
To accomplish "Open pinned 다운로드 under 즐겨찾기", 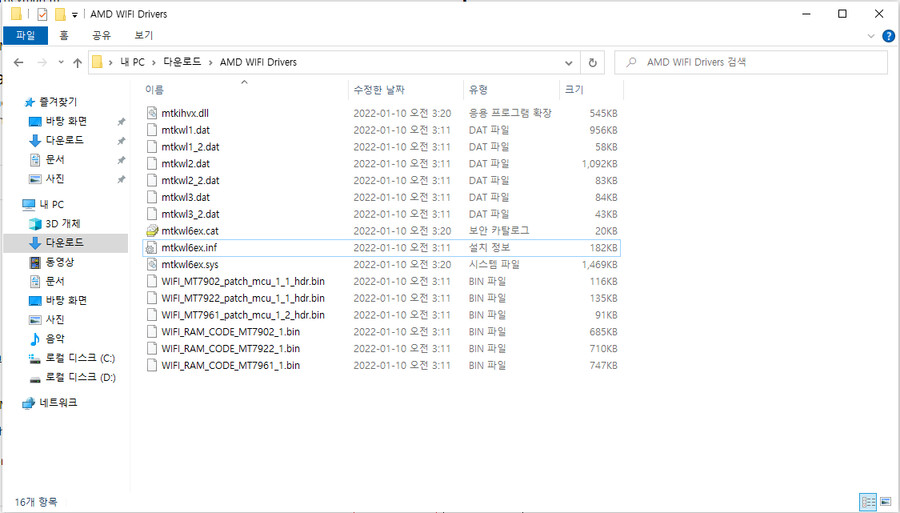I will click(64, 140).
